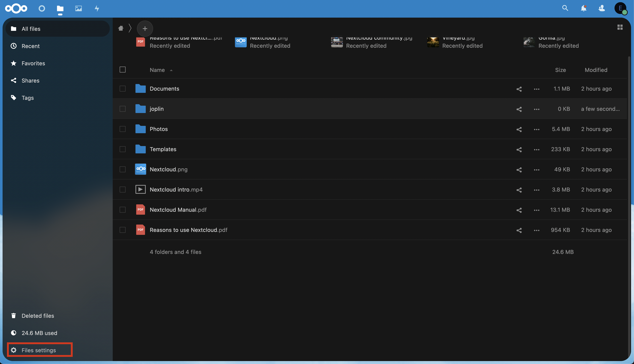The width and height of the screenshot is (634, 364).
Task: Go to home breadcrumb icon
Action: tap(121, 28)
